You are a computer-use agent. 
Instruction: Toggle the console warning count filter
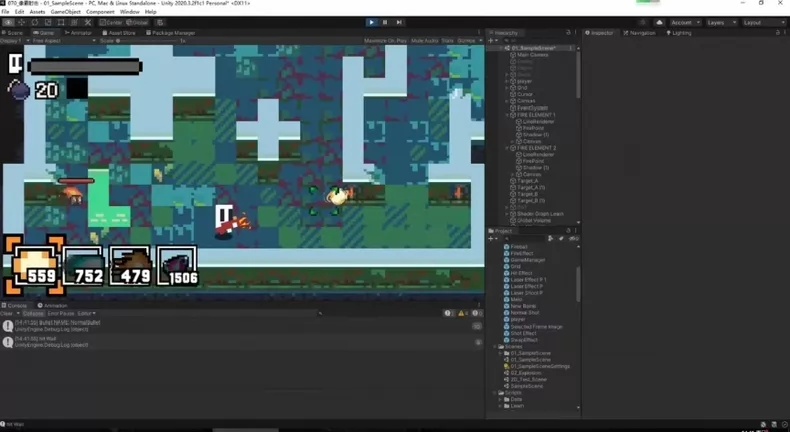pos(463,313)
